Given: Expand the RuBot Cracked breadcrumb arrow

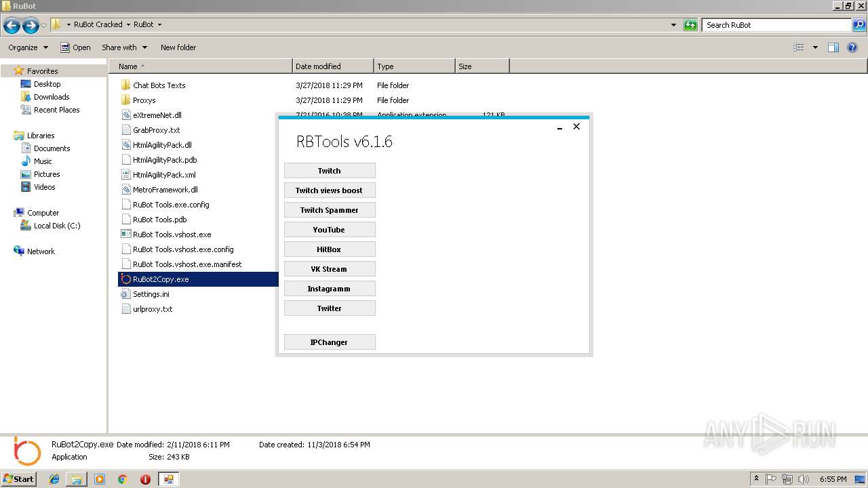Looking at the screenshot, I should point(127,24).
